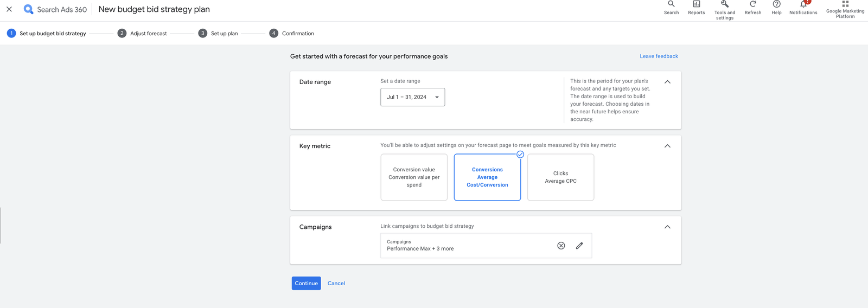This screenshot has width=868, height=308.
Task: Select Conversions Average Cost/Conversion card
Action: coord(487,177)
